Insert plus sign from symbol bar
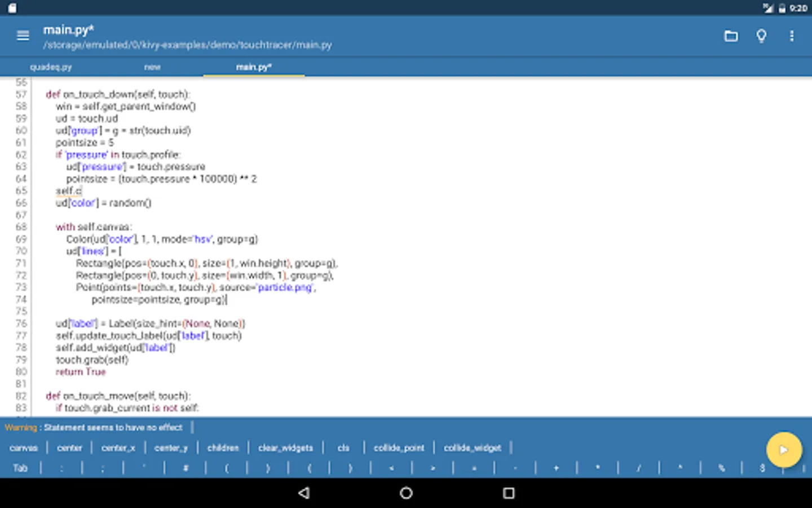812x508 pixels. pos(556,468)
